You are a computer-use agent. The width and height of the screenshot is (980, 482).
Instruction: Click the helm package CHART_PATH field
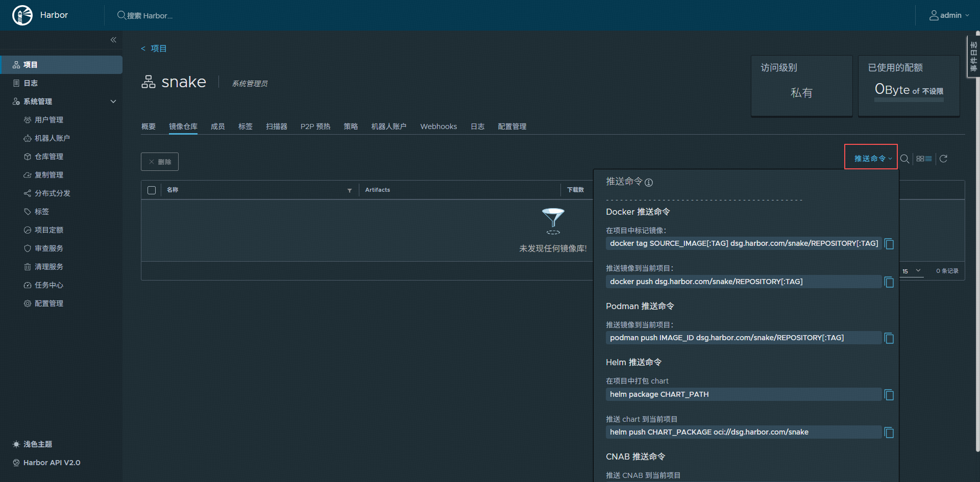[x=744, y=394]
